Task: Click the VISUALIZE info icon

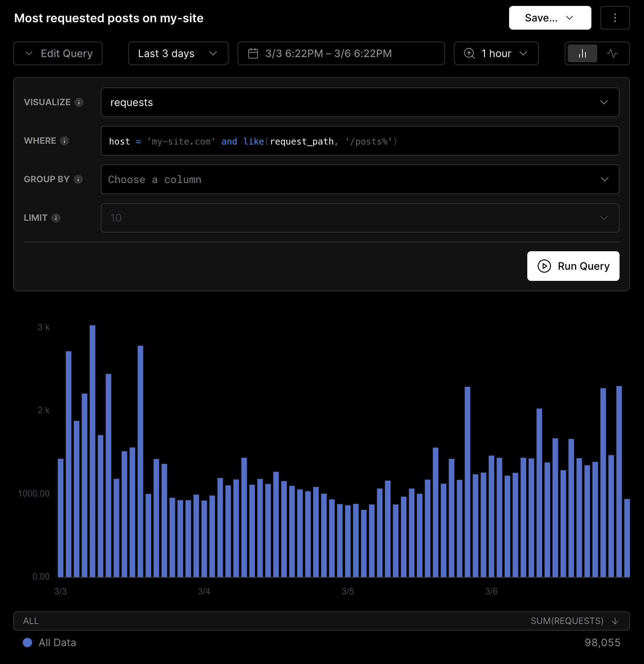Action: click(79, 102)
